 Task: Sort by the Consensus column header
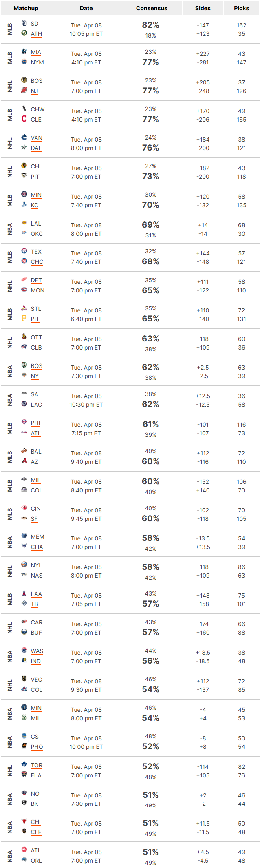152,8
